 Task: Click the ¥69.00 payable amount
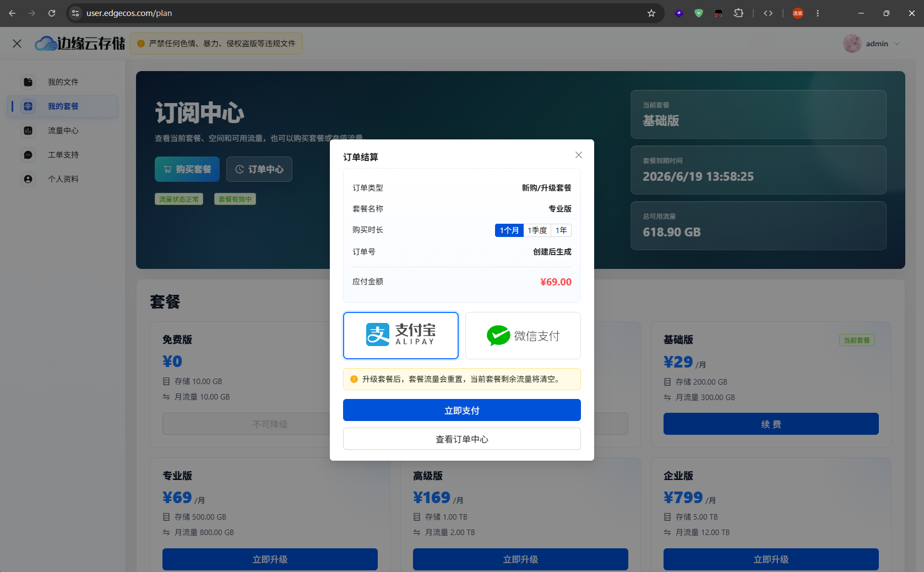556,282
